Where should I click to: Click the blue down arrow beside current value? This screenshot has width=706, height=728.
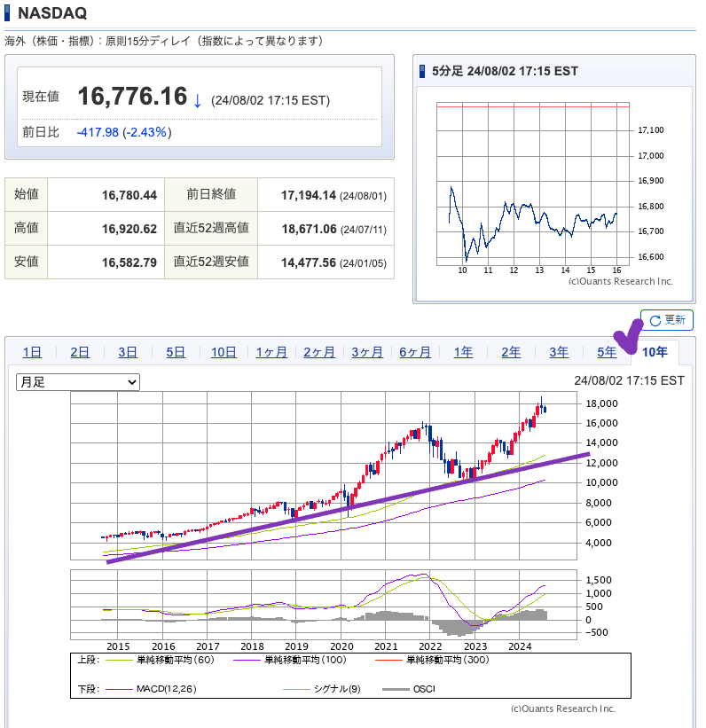[x=198, y=100]
